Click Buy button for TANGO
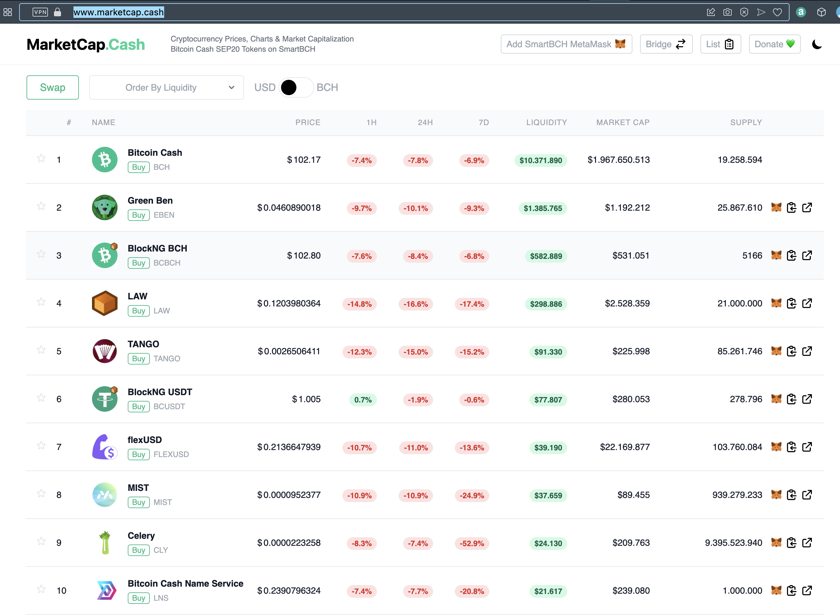840x616 pixels. pos(138,359)
